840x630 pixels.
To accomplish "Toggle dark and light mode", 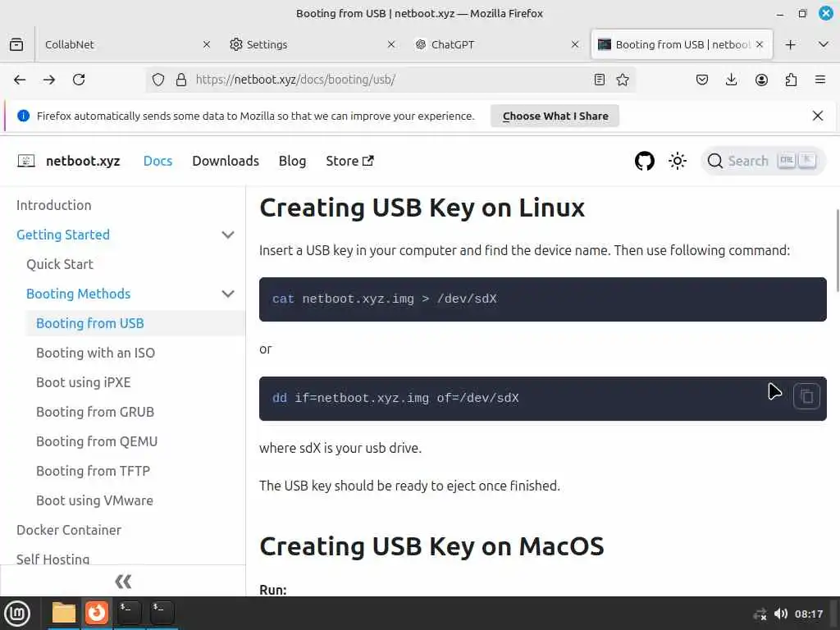I will [678, 161].
